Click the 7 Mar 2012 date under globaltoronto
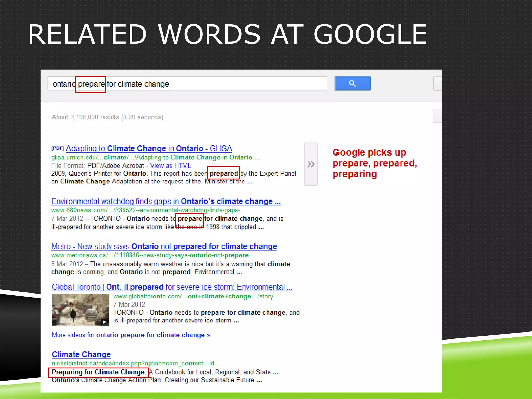532x399 pixels. click(129, 304)
